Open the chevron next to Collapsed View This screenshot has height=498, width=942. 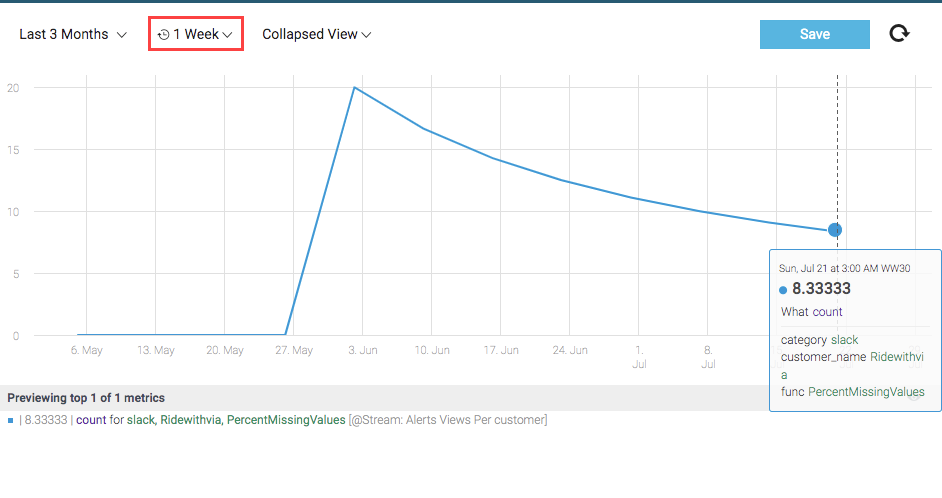(366, 35)
